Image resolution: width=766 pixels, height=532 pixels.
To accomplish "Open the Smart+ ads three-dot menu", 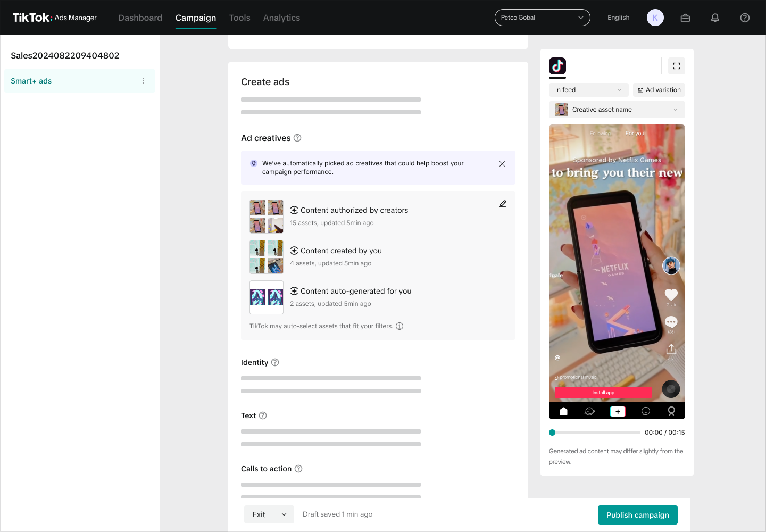I will (x=144, y=81).
